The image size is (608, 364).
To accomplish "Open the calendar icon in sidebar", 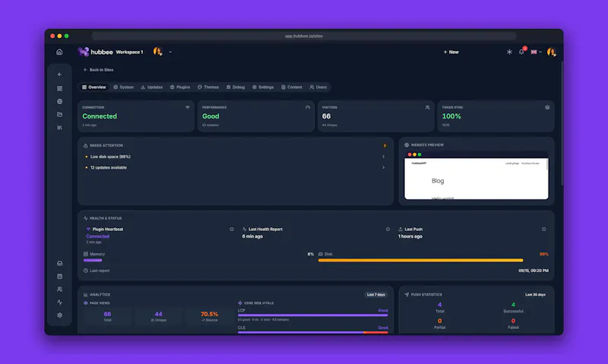I will coord(60,277).
